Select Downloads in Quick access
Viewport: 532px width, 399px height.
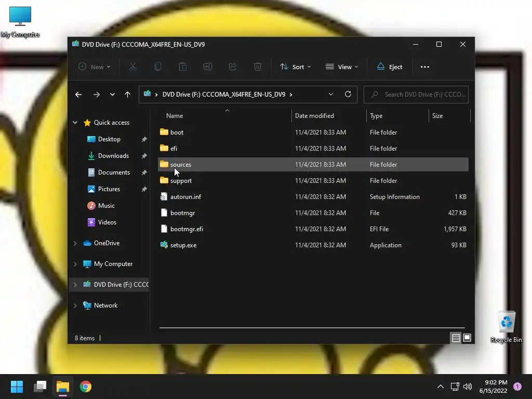113,156
